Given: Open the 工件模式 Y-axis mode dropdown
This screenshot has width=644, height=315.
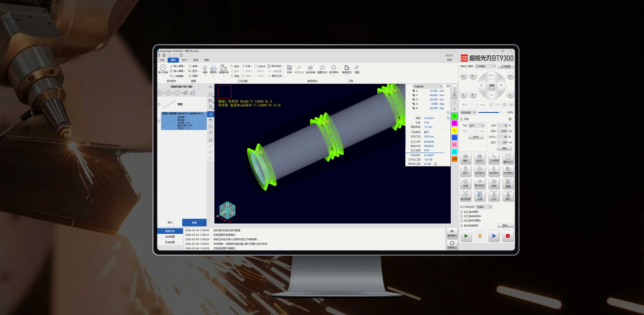Looking at the screenshot, I should click(485, 66).
